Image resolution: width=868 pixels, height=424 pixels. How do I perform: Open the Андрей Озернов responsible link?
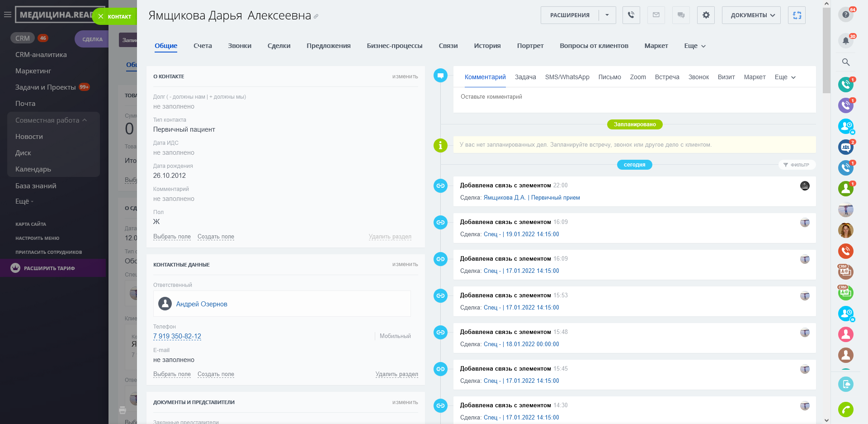tap(202, 304)
